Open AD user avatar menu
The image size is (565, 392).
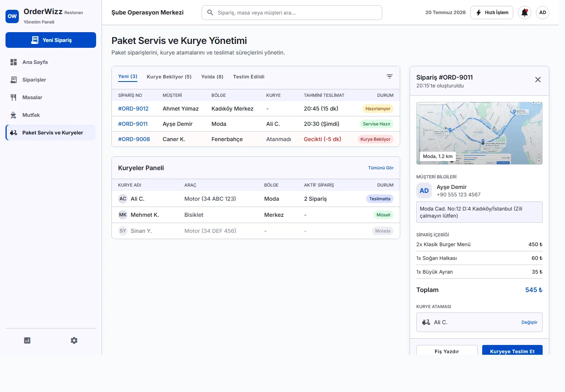click(x=543, y=13)
